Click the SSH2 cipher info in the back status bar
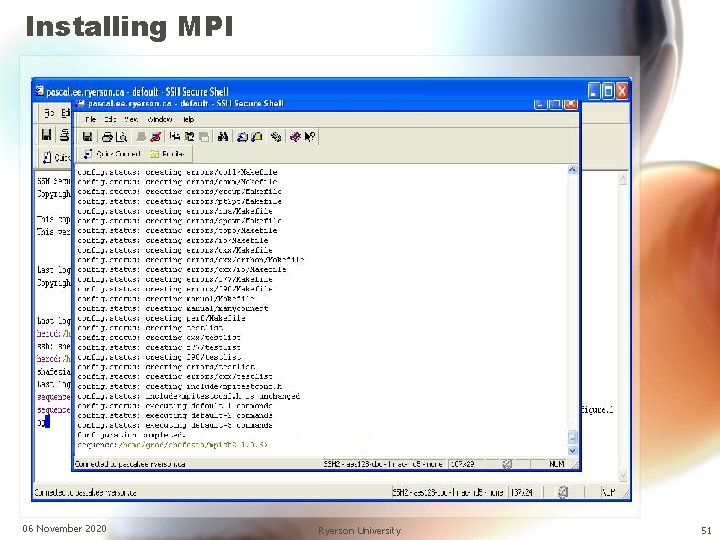 pyautogui.click(x=448, y=492)
